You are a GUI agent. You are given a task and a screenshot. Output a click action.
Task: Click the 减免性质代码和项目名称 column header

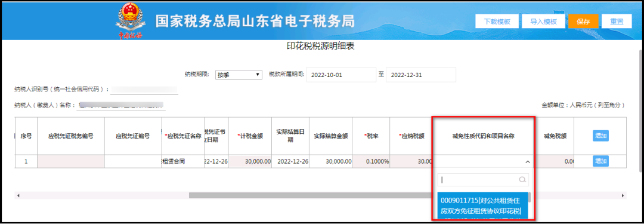tap(484, 136)
